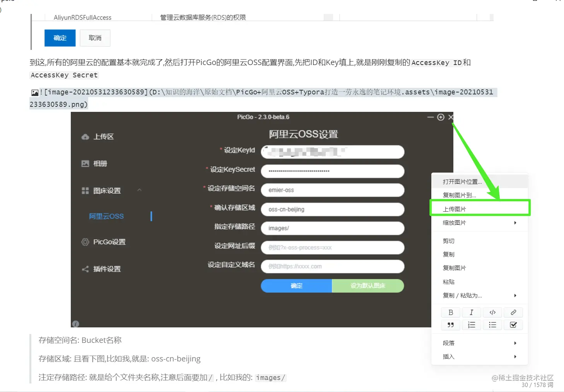This screenshot has width=564, height=392.
Task: Click the Italic format icon in context menu
Action: tap(472, 312)
